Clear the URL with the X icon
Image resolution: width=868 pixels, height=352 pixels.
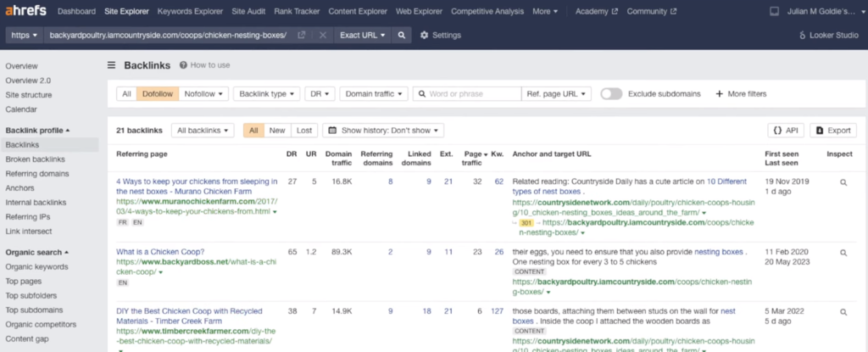[323, 35]
